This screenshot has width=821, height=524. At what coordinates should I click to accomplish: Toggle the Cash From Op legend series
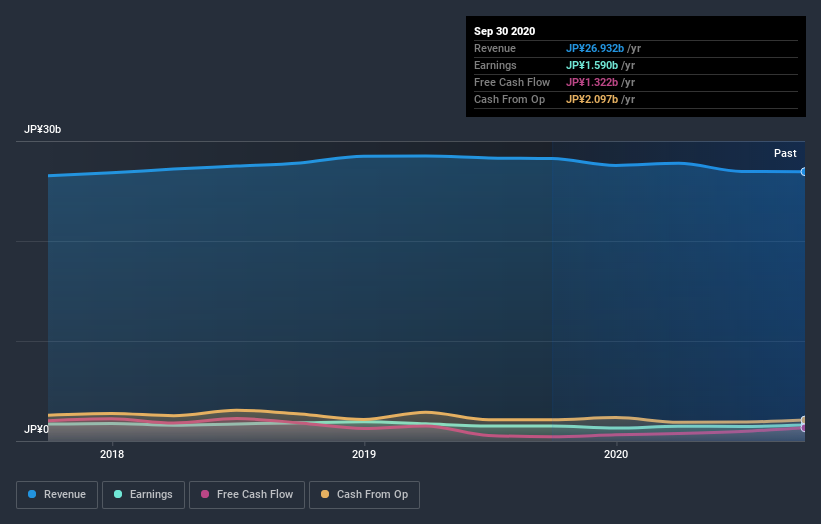point(364,495)
